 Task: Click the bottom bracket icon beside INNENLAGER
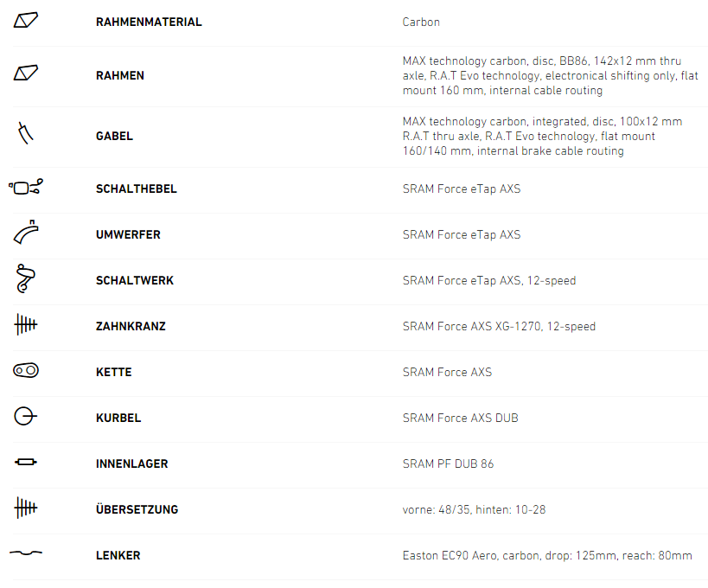pyautogui.click(x=26, y=463)
